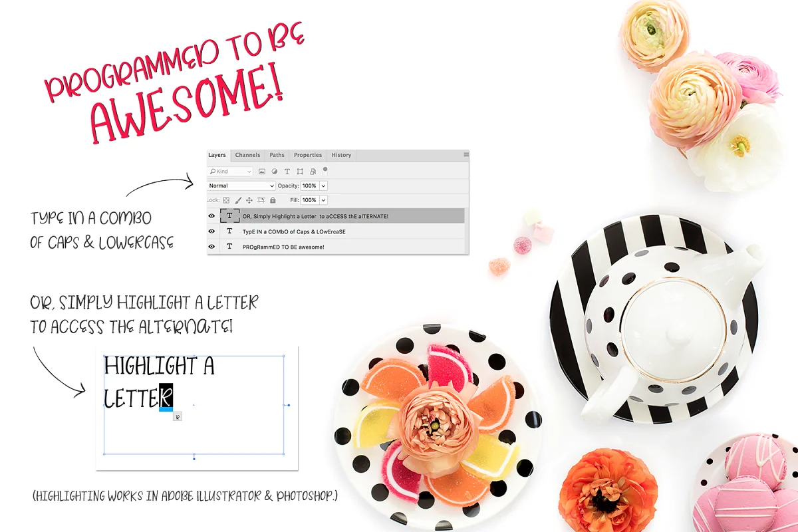Click the adjustment layer filter icon

275,172
